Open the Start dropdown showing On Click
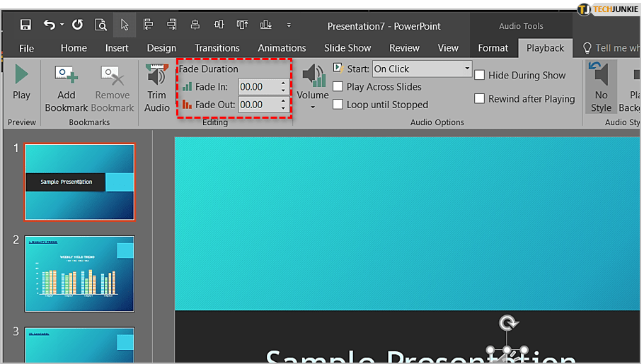Image resolution: width=644 pixels, height=364 pixels. point(467,69)
